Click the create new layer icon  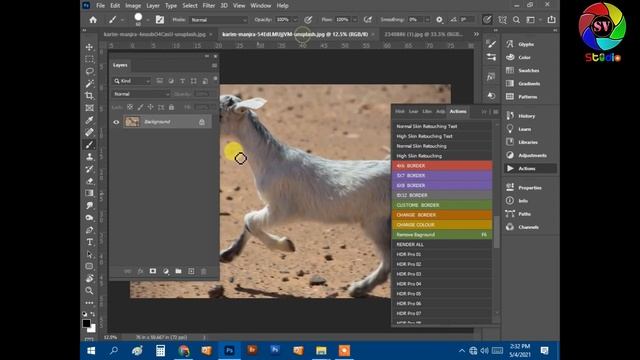(191, 271)
